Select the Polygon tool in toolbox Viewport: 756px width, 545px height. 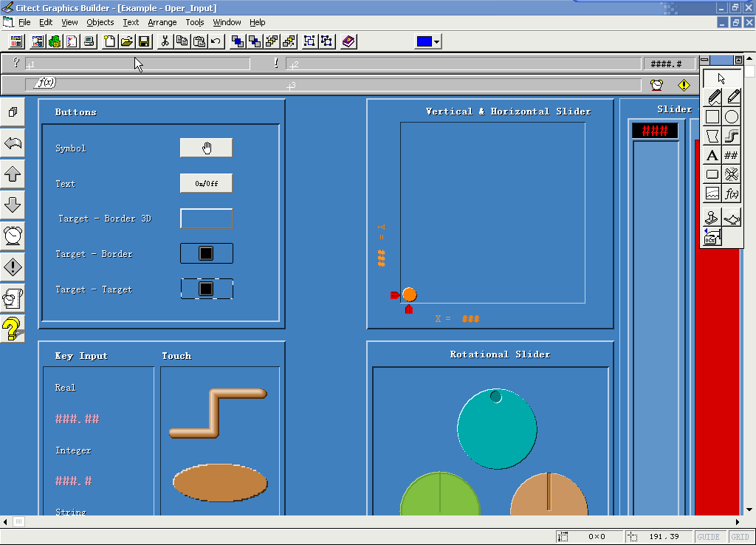coord(712,136)
